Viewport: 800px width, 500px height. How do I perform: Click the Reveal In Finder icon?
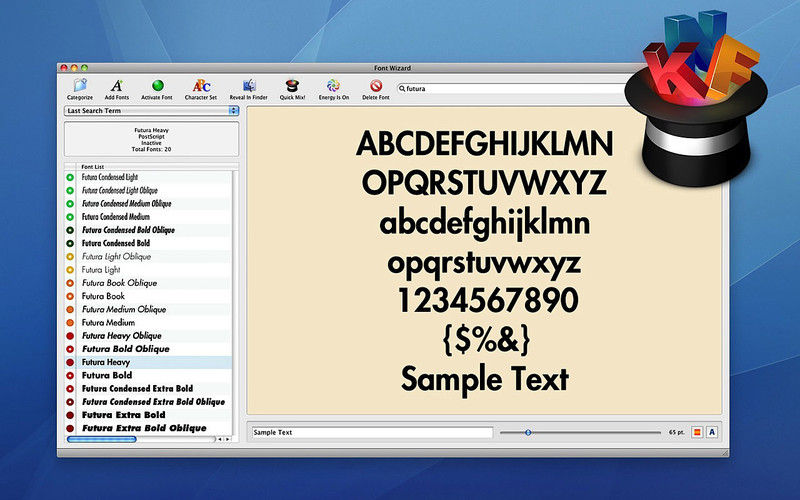click(x=249, y=85)
